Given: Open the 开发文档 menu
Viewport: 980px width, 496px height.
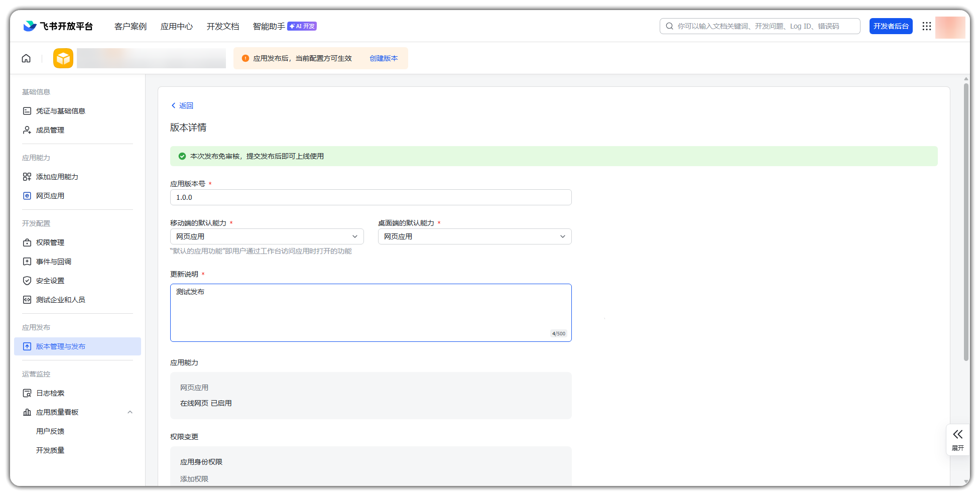Looking at the screenshot, I should 222,26.
